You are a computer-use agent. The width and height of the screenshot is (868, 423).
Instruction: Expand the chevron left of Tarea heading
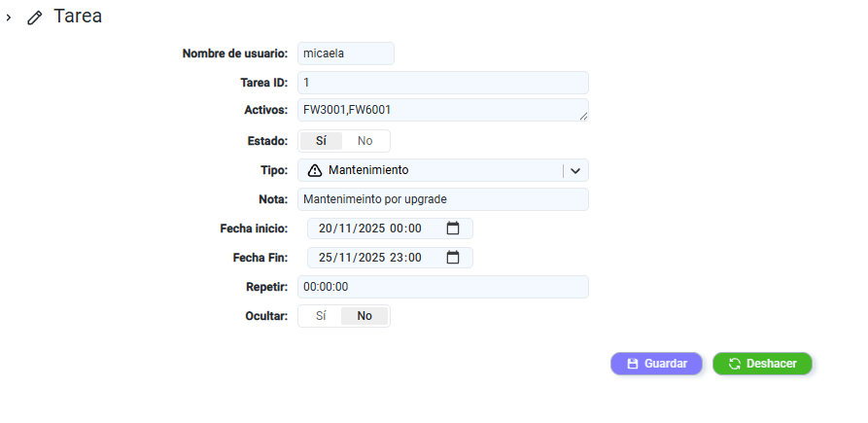9,18
